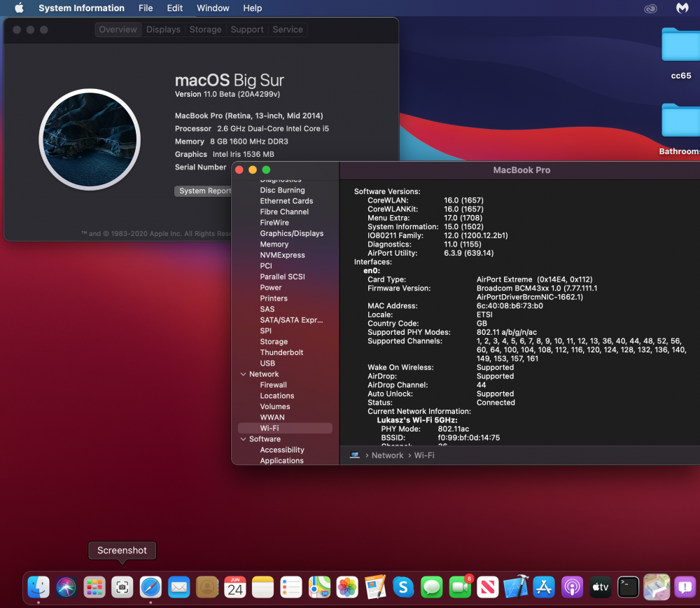This screenshot has width=700, height=608.
Task: Open Launchpad in the dock
Action: (94, 587)
